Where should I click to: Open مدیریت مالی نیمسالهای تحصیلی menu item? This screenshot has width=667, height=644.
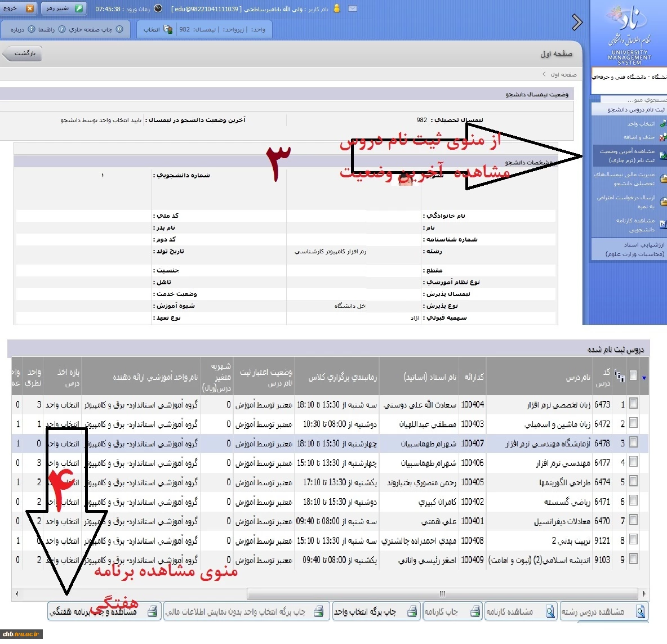click(624, 179)
